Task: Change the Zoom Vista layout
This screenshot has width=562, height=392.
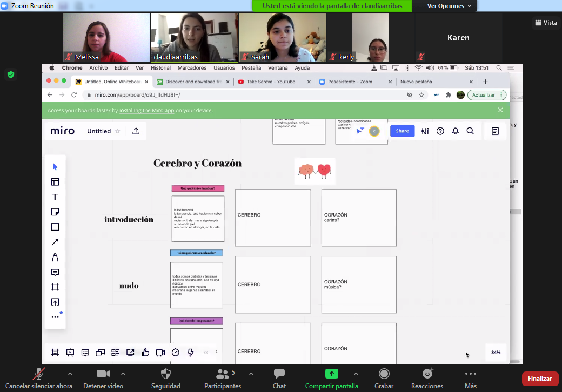Action: [x=546, y=23]
